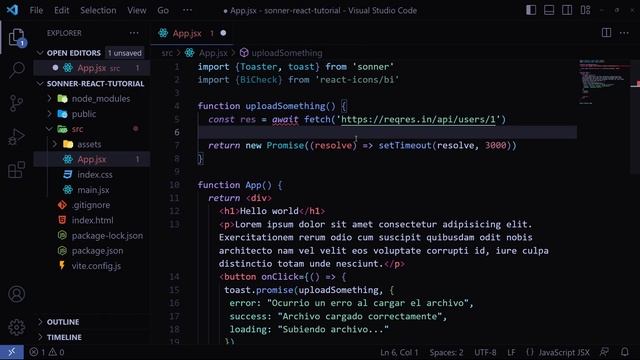This screenshot has width=640, height=360.
Task: Open package.json file
Action: click(x=97, y=251)
